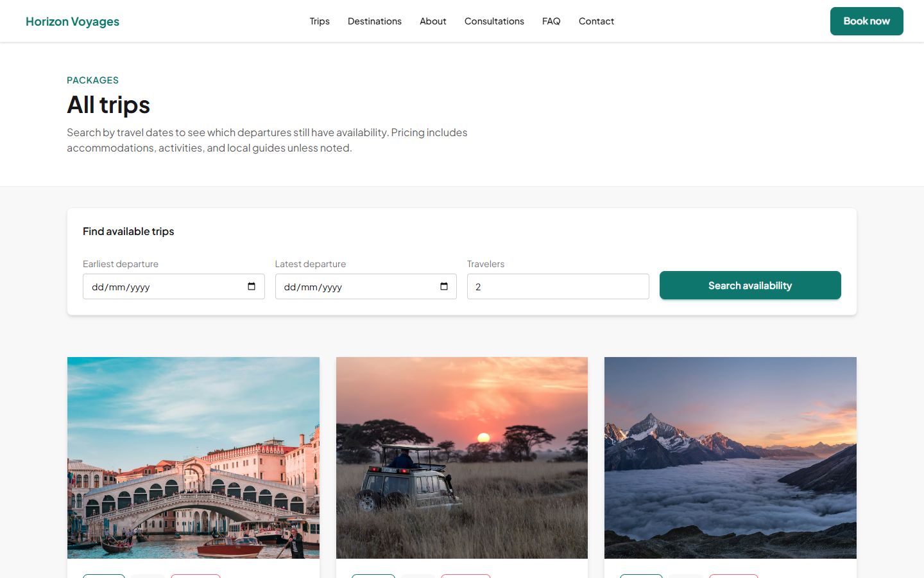Open the Contact nav item
This screenshot has height=578, width=924.
tap(596, 21)
